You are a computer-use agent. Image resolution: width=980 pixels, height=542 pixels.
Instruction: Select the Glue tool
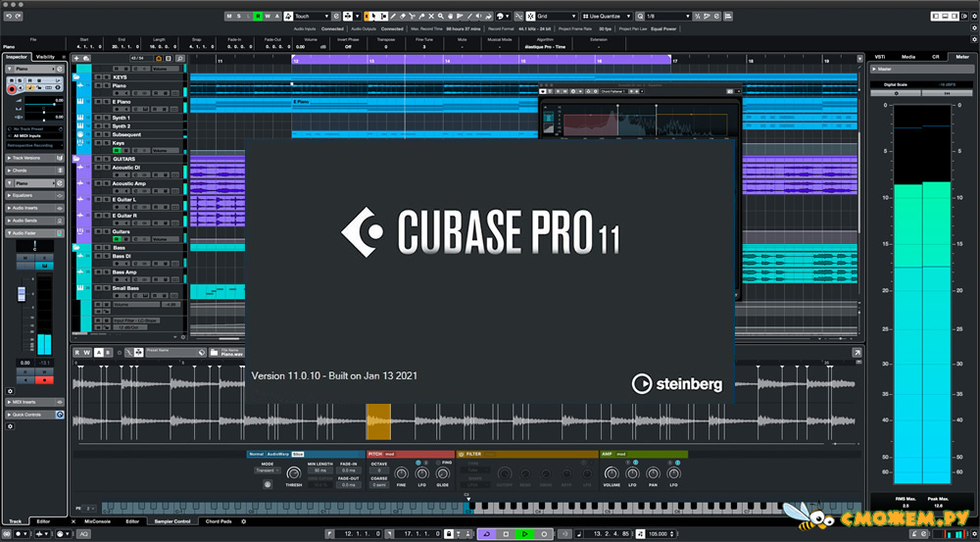pyautogui.click(x=421, y=16)
